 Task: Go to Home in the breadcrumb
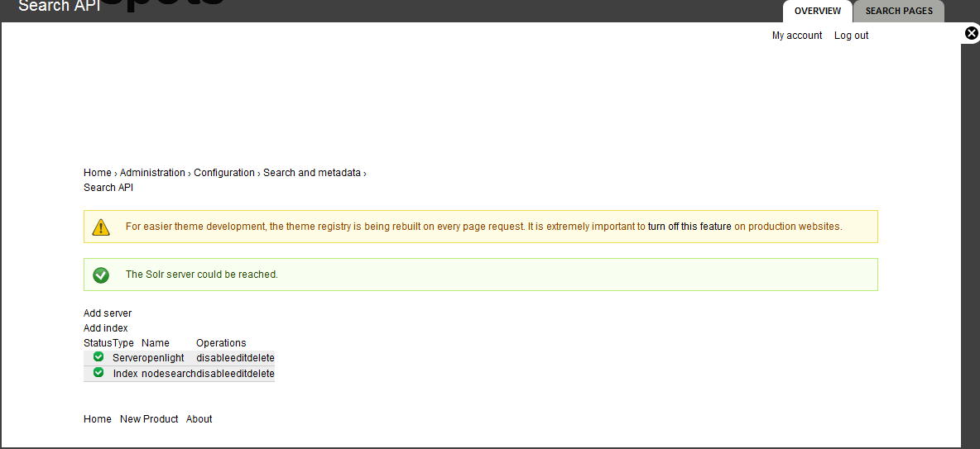pos(98,173)
